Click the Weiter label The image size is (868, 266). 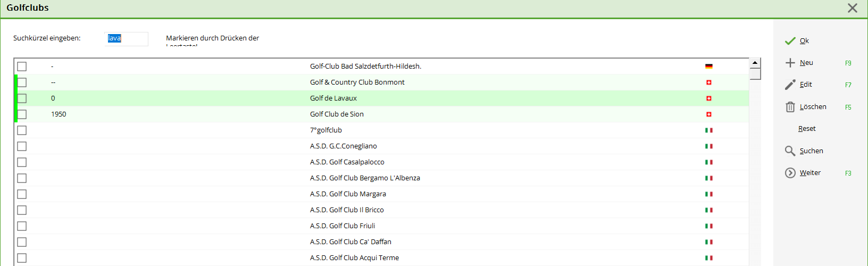click(x=810, y=173)
